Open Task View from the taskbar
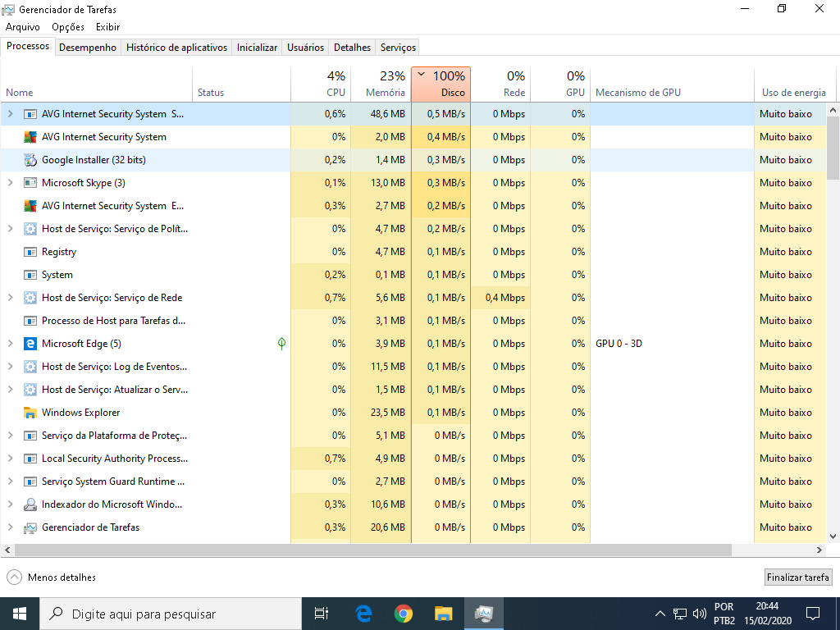This screenshot has width=840, height=630. (x=322, y=614)
